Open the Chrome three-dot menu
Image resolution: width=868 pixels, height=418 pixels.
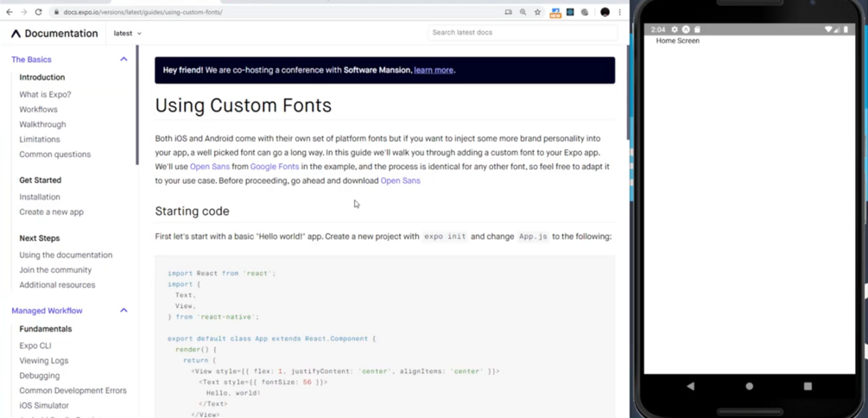[x=620, y=12]
